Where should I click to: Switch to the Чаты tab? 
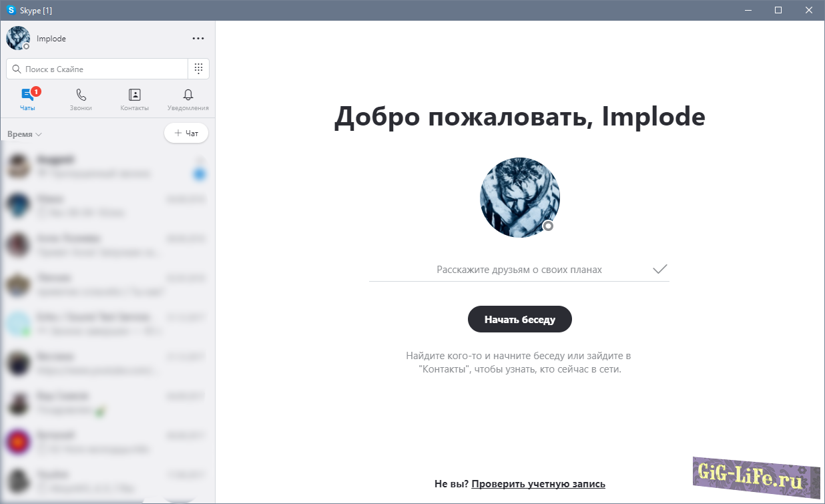[27, 99]
